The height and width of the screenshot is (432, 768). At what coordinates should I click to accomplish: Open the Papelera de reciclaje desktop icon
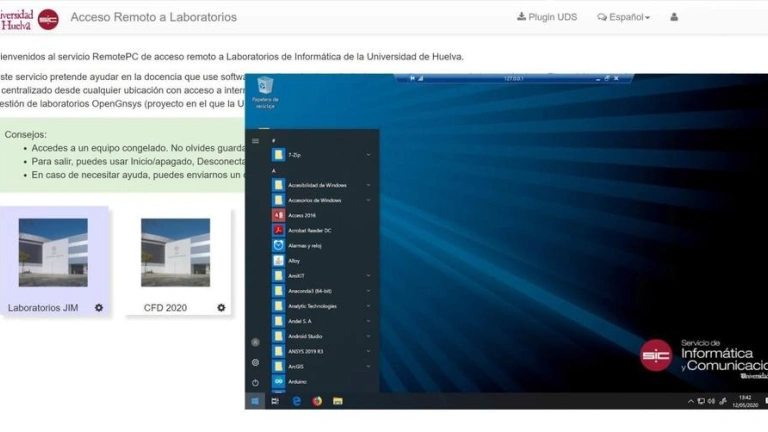tap(265, 90)
